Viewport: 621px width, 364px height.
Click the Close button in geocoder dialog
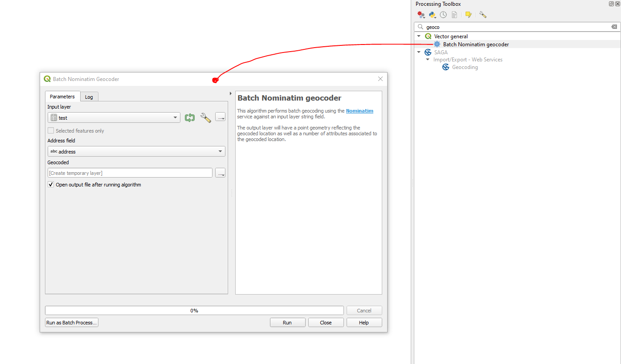click(326, 323)
